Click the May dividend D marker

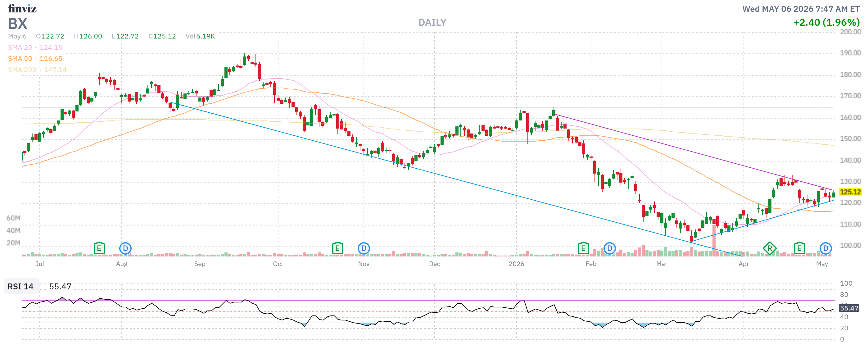click(825, 249)
